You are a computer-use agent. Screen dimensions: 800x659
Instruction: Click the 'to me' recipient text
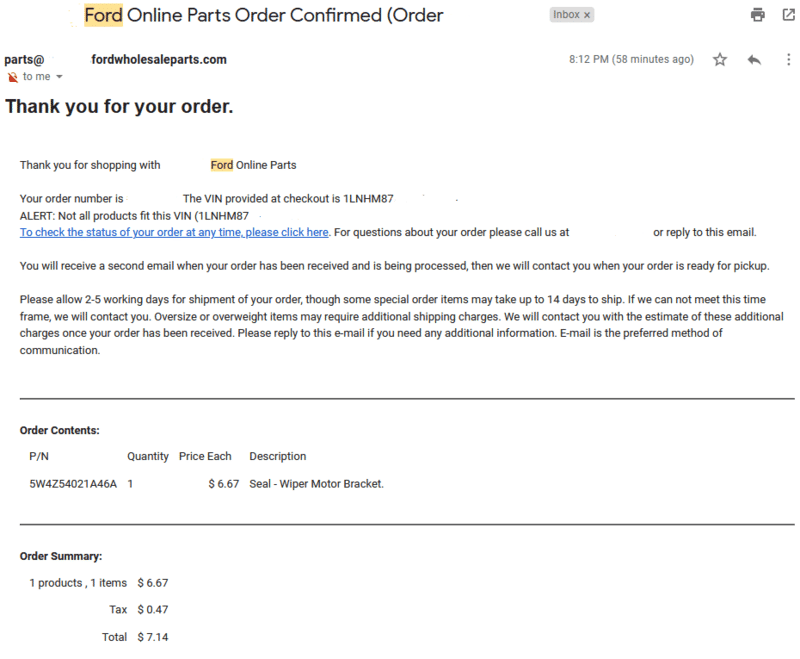coord(37,77)
